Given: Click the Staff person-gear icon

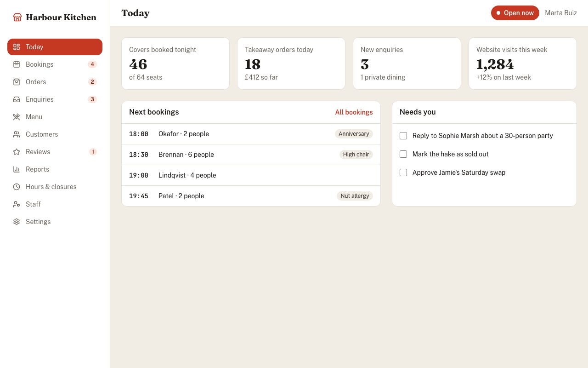Looking at the screenshot, I should (17, 204).
